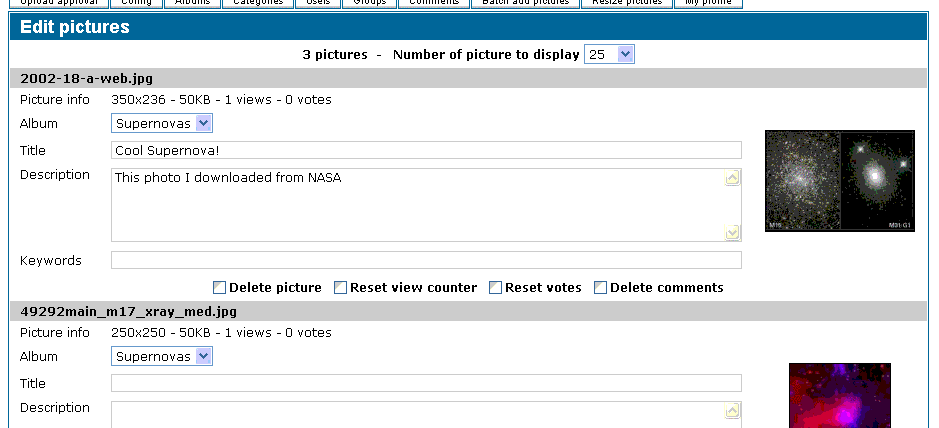Open the Upload approval menu button
The image size is (939, 428).
(x=59, y=2)
